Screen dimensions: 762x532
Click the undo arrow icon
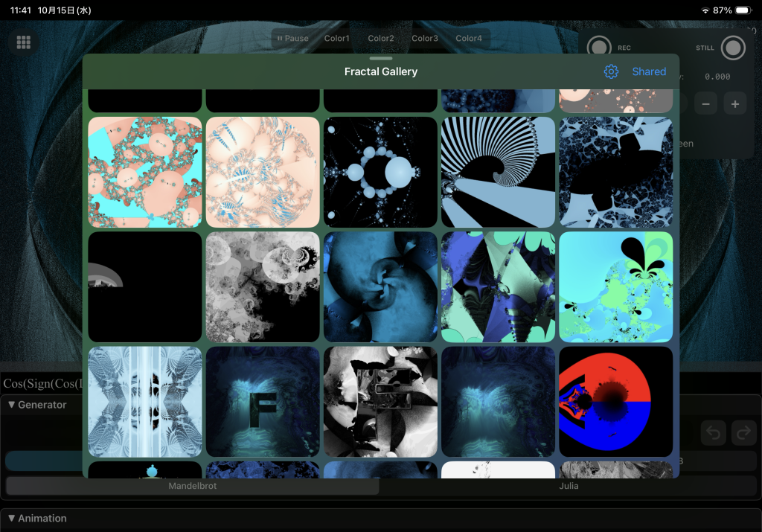(x=714, y=433)
